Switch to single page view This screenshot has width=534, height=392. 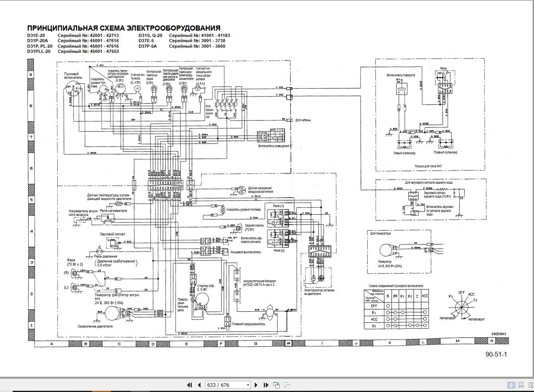511,385
